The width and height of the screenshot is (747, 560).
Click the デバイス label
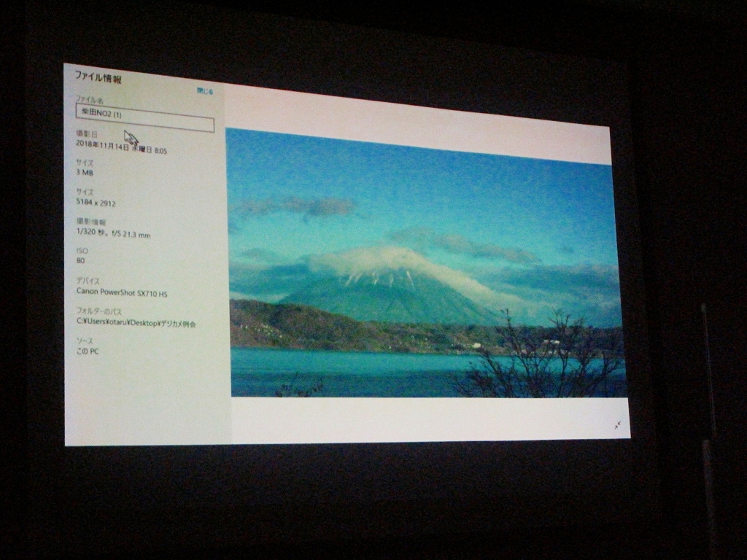(x=88, y=281)
